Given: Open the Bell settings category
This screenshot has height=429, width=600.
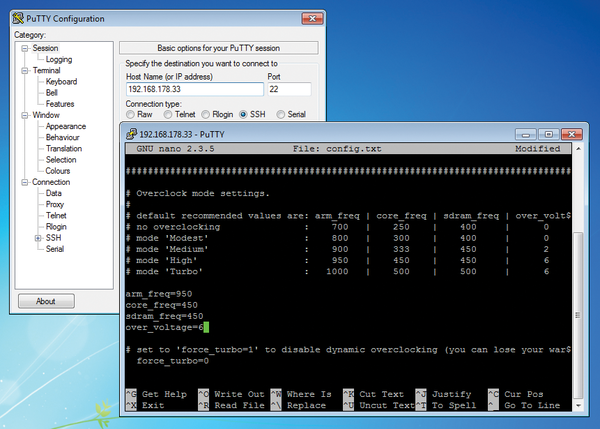Looking at the screenshot, I should tap(52, 93).
